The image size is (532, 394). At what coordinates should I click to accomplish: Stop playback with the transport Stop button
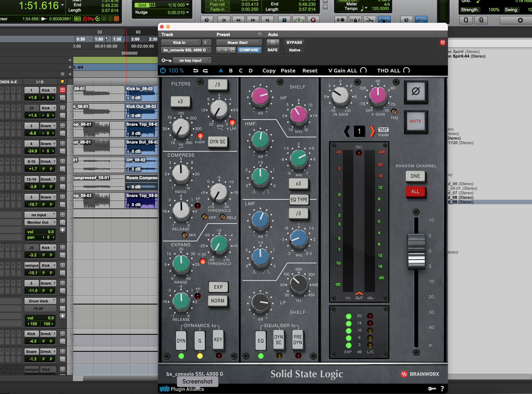tap(284, 20)
